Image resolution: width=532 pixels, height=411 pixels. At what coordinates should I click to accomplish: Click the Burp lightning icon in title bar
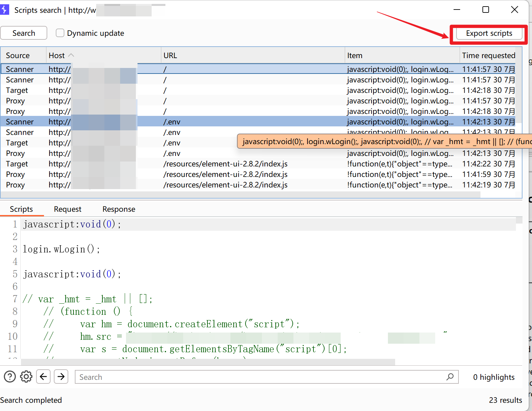click(4, 10)
